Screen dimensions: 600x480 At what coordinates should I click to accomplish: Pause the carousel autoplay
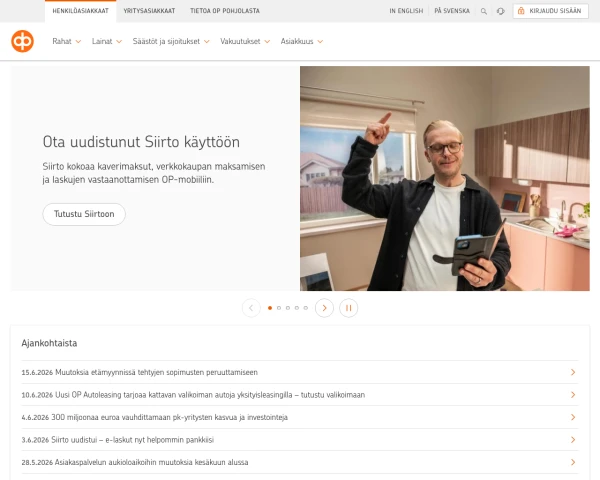[349, 308]
